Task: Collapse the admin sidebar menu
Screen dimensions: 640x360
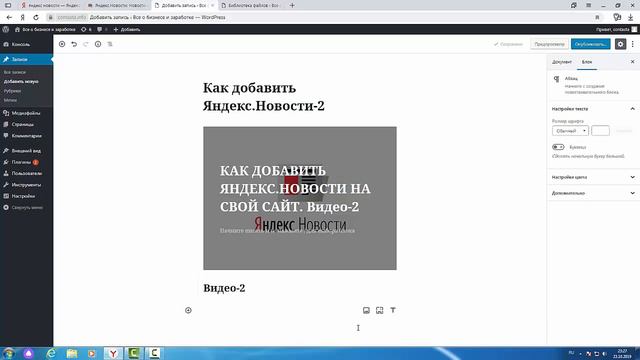Action: (27, 208)
